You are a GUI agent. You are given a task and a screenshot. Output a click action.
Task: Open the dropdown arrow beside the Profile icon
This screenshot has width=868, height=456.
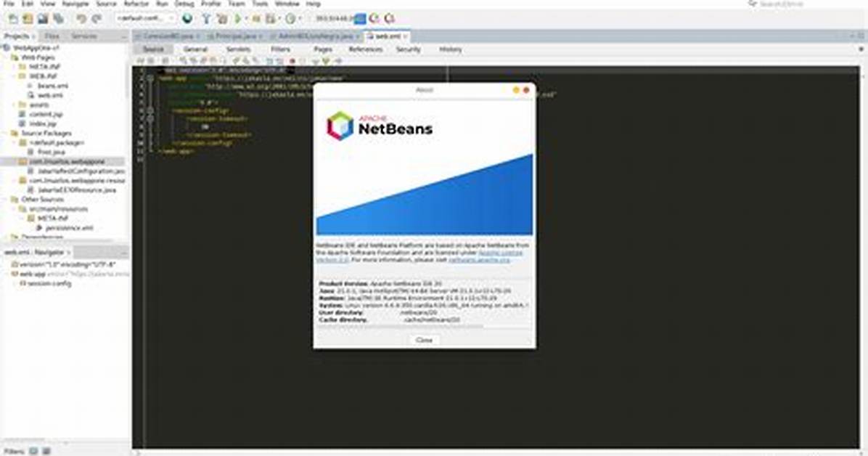(300, 18)
